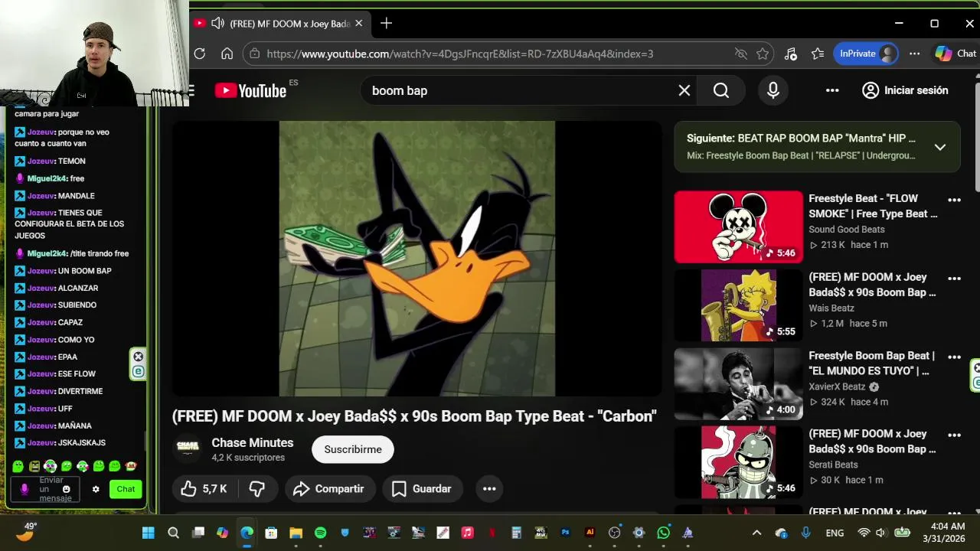Open the Copilot Chat button in Edge
980x551 pixels.
coord(955,54)
